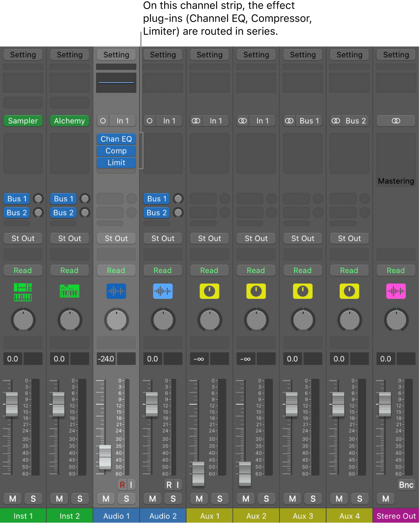
Task: Select the Aux 3 channel name at the bottom
Action: pos(303,516)
